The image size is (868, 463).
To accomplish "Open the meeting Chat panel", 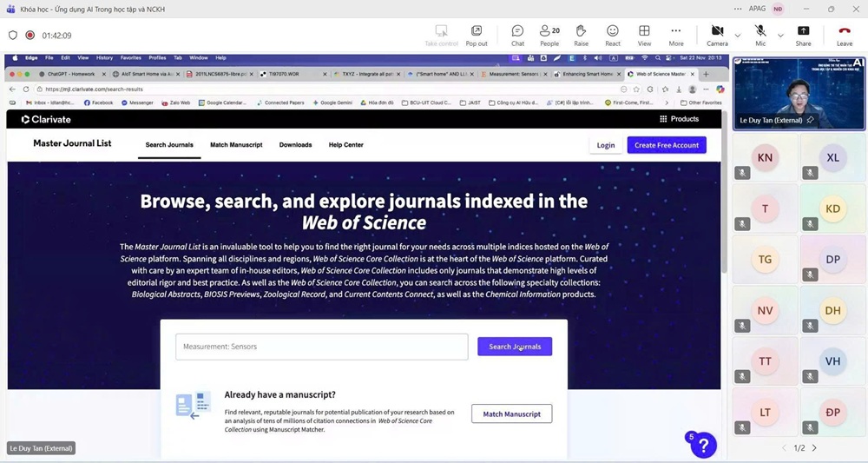I will (517, 35).
